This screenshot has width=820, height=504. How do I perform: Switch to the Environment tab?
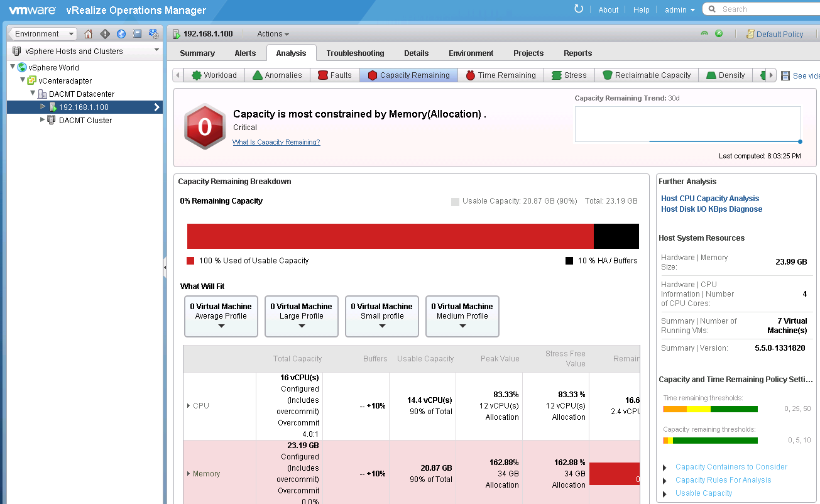pos(471,53)
